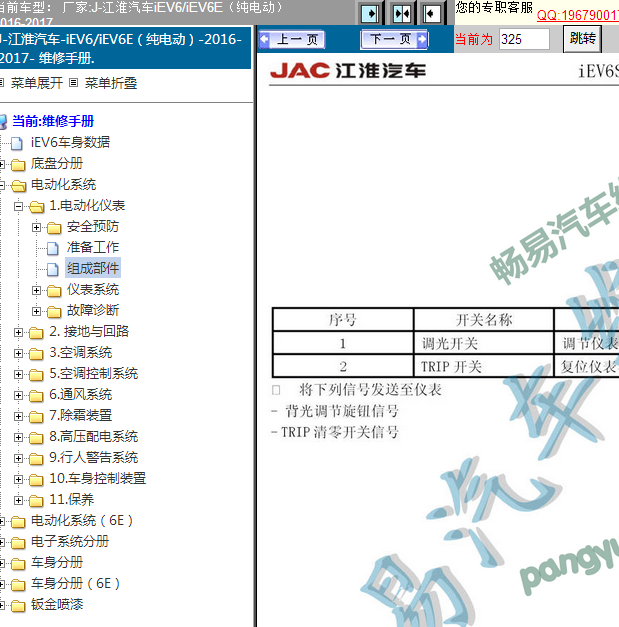Select the 电子系统分册 tree item
619x627 pixels.
coord(70,541)
